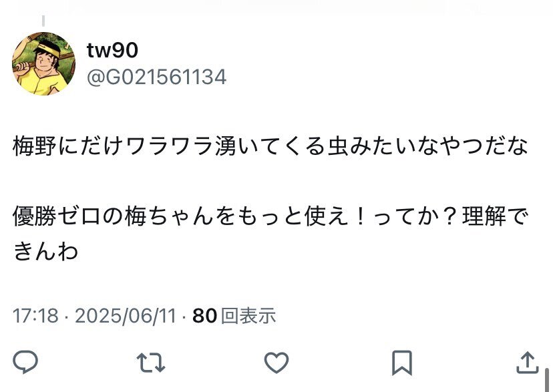Click the 回表示 views label
Viewport: 553px width, 392px height.
[248, 315]
